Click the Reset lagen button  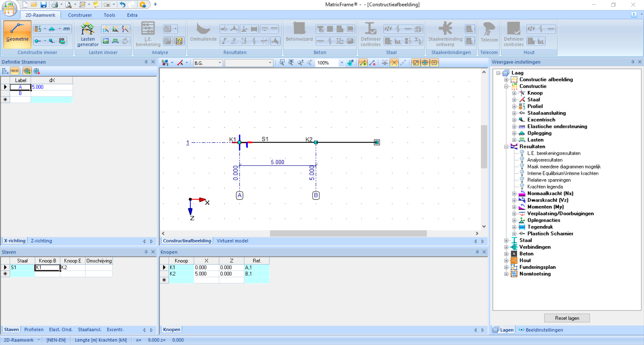(x=567, y=318)
